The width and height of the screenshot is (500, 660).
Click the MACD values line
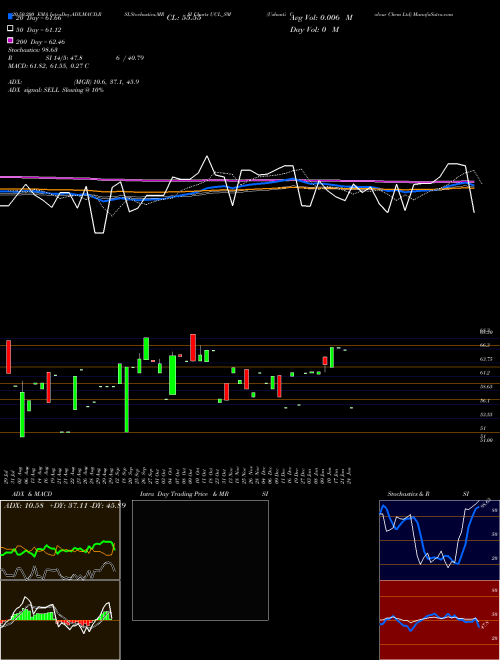click(48, 66)
